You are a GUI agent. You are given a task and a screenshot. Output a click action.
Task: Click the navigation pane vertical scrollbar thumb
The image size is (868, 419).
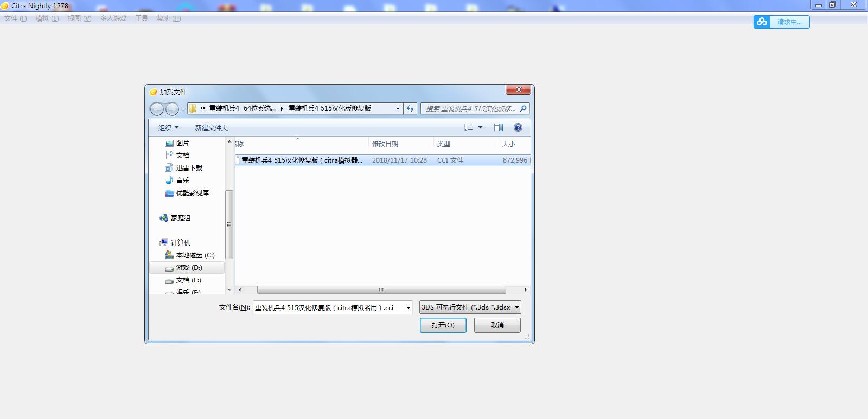point(229,224)
